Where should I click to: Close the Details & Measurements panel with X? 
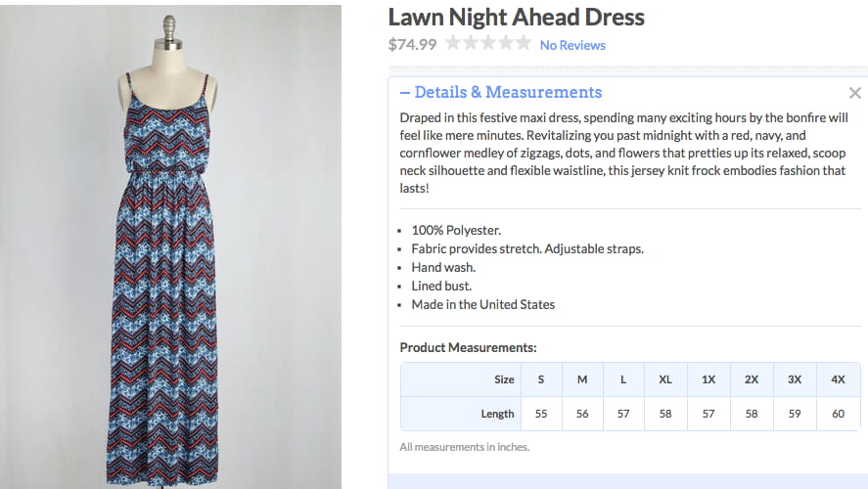click(x=855, y=93)
